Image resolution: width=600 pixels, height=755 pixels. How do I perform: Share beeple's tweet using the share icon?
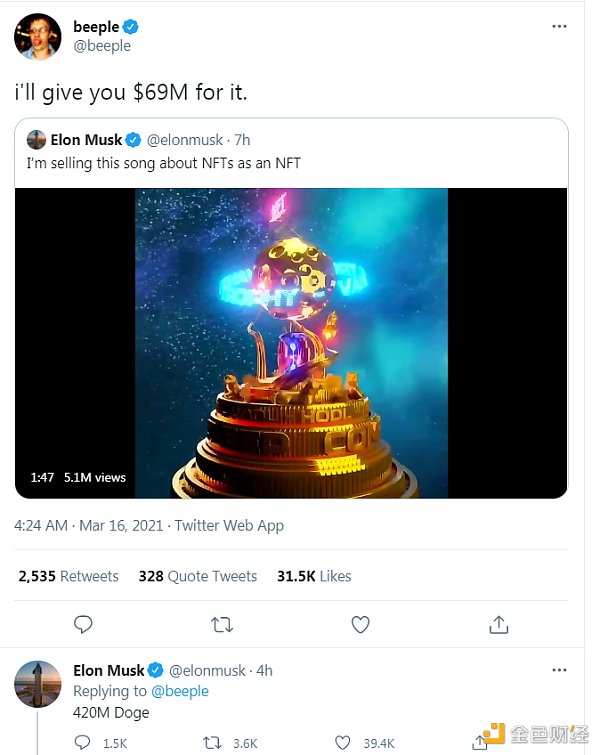498,624
